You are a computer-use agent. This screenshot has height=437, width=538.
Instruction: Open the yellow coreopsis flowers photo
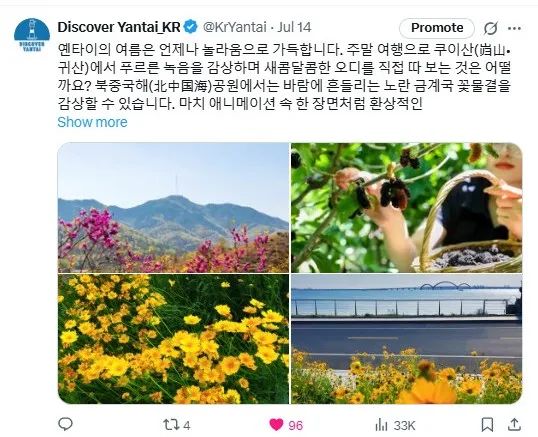(x=173, y=339)
